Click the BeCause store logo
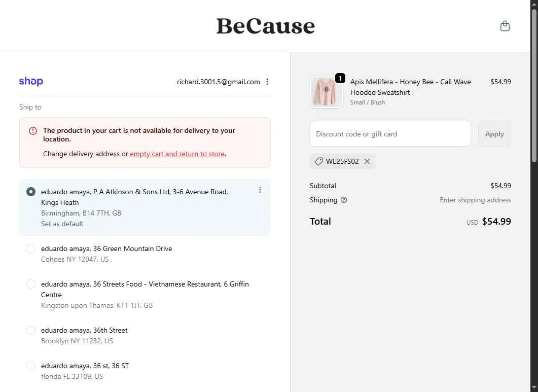The width and height of the screenshot is (538, 392). (x=266, y=26)
